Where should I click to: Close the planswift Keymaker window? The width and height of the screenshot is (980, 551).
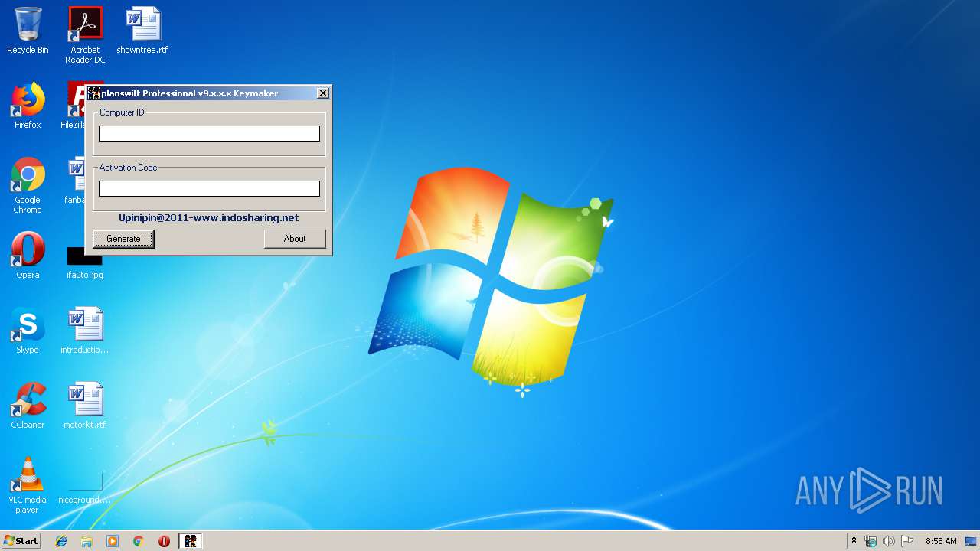point(323,93)
